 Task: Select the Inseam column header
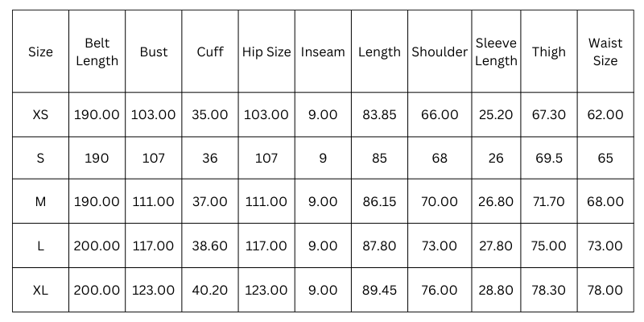[323, 52]
